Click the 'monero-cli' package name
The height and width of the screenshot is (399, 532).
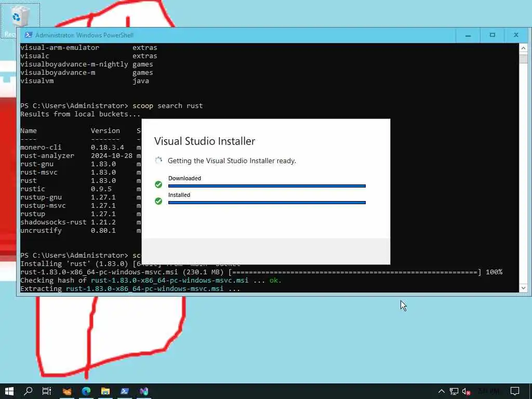[41, 147]
